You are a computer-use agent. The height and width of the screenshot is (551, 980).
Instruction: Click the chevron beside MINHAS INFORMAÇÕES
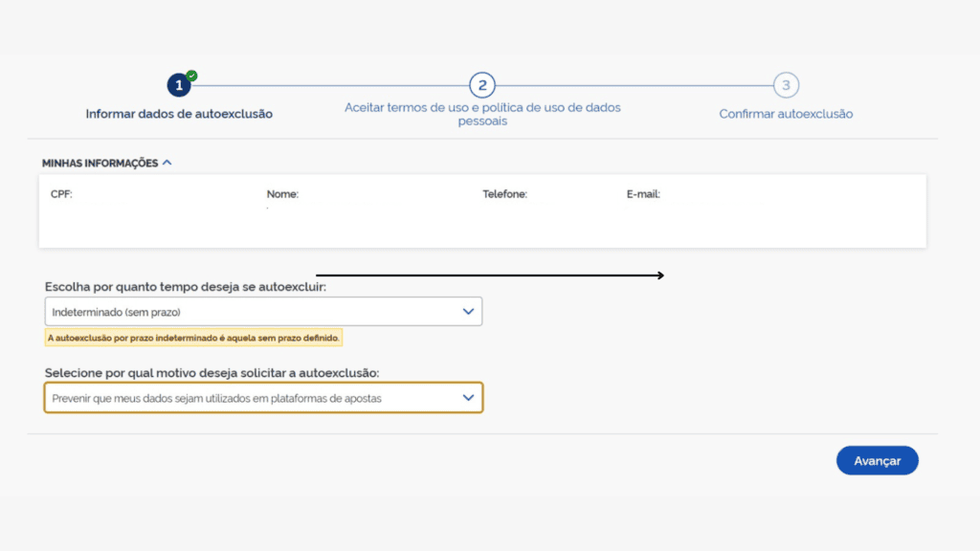pos(168,163)
